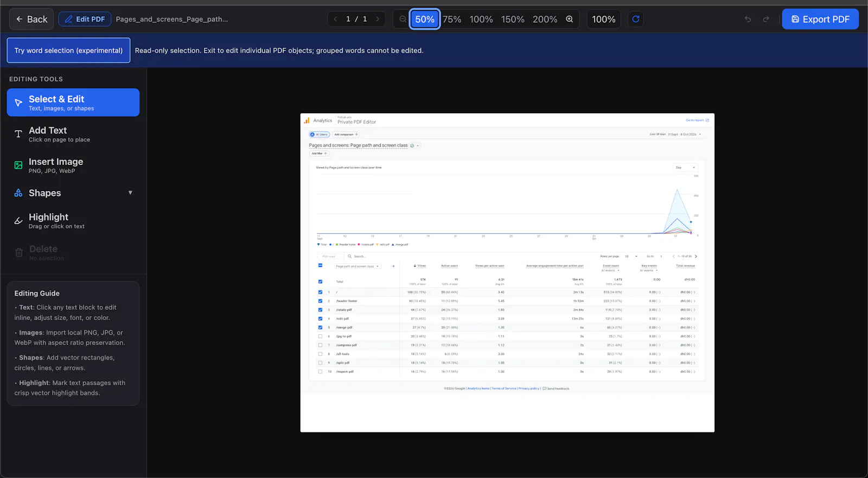Activate the Select & Edit tool
The height and width of the screenshot is (478, 868).
(x=73, y=103)
